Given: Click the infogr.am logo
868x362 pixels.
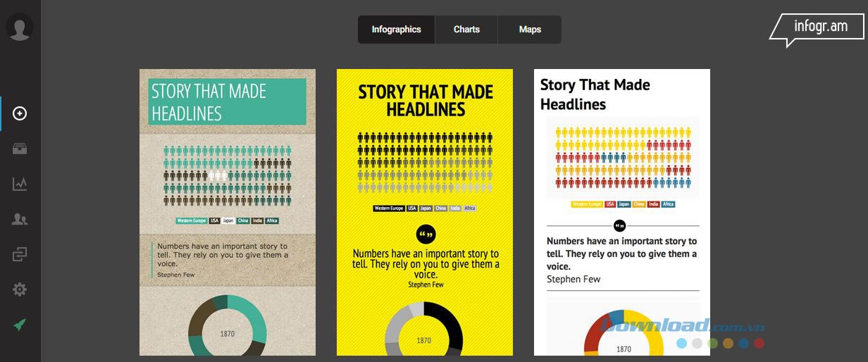Looking at the screenshot, I should coord(817,28).
